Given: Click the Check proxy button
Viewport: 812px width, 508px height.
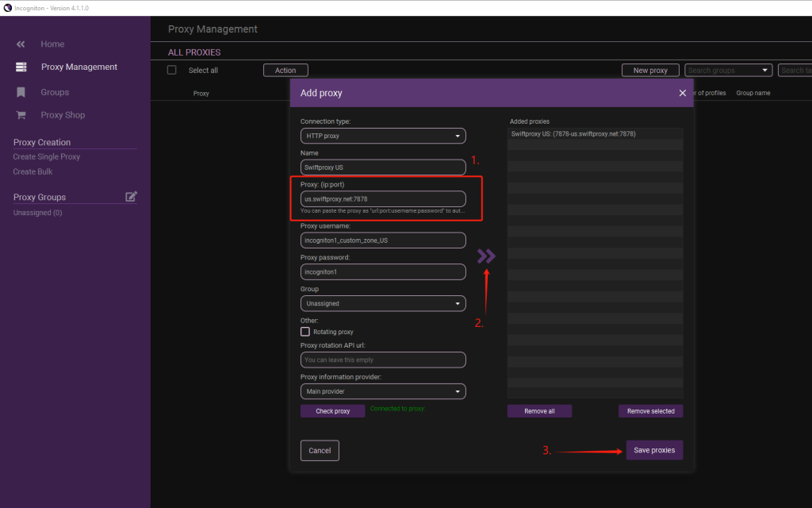Looking at the screenshot, I should tap(332, 411).
